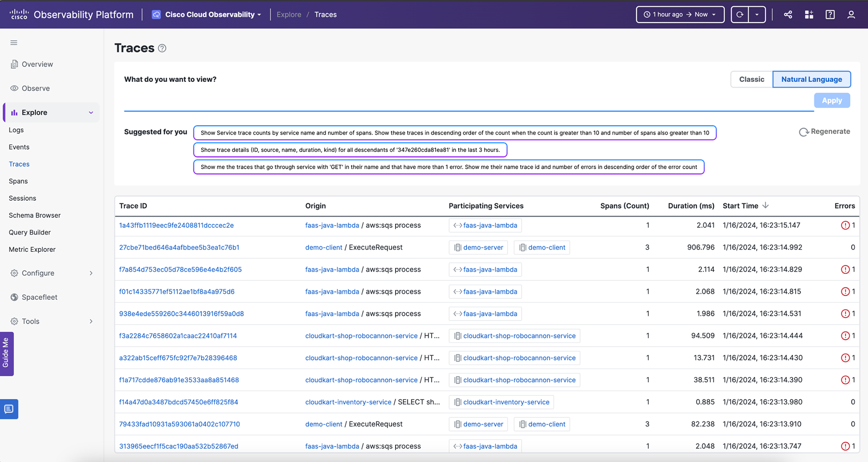
Task: Click the Explore bar-chart icon in sidebar
Action: point(14,113)
